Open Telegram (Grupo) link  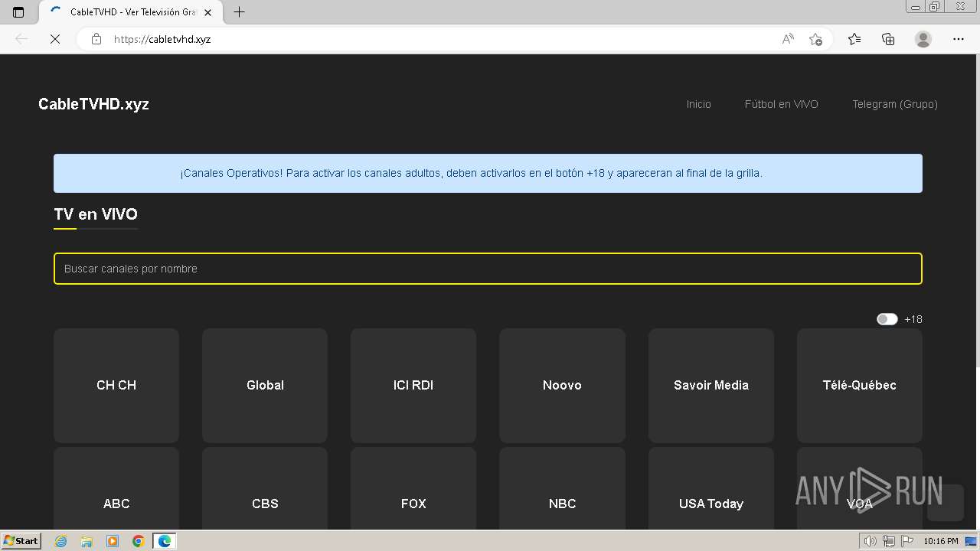pyautogui.click(x=894, y=104)
